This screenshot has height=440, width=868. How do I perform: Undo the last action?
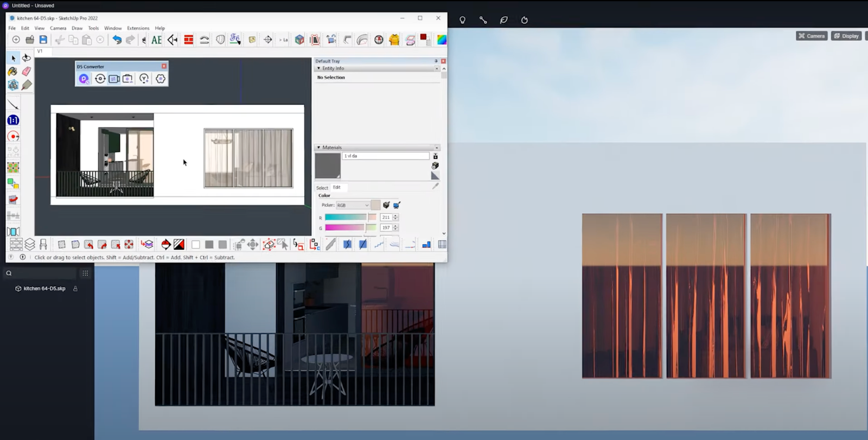pos(117,40)
